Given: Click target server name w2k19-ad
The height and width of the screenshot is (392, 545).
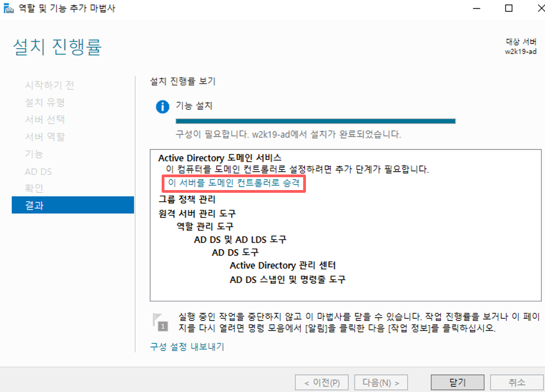Looking at the screenshot, I should (521, 51).
